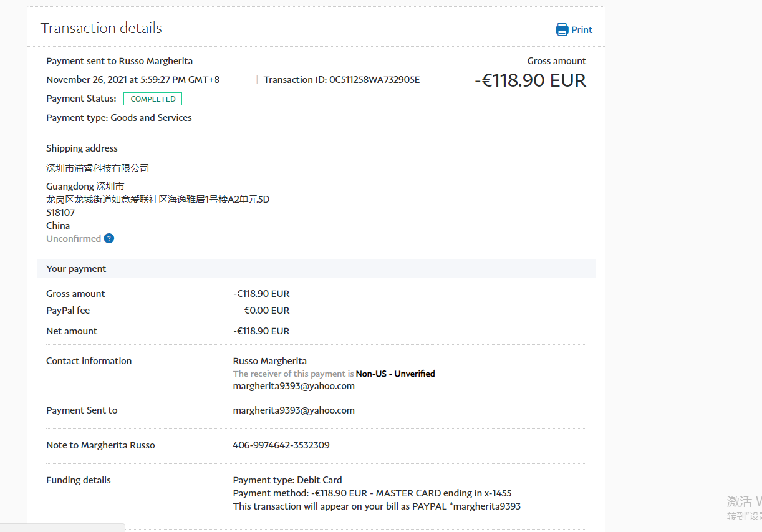Click the Your payment section header
The height and width of the screenshot is (532, 762).
point(76,269)
